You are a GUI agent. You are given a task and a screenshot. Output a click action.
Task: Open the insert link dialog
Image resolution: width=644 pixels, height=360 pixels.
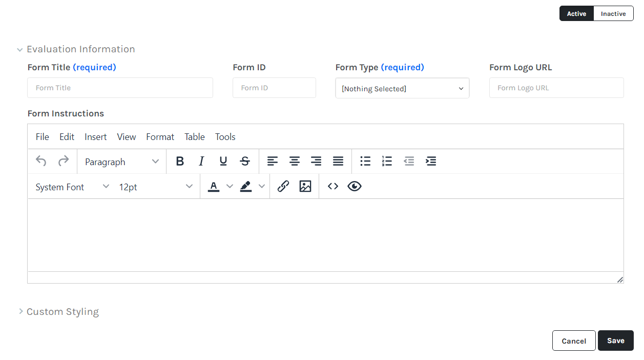(283, 187)
